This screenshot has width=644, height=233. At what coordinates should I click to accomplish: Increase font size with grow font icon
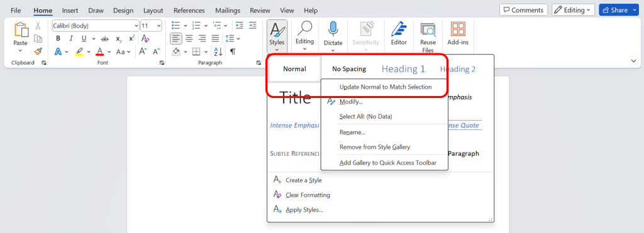pos(143,51)
